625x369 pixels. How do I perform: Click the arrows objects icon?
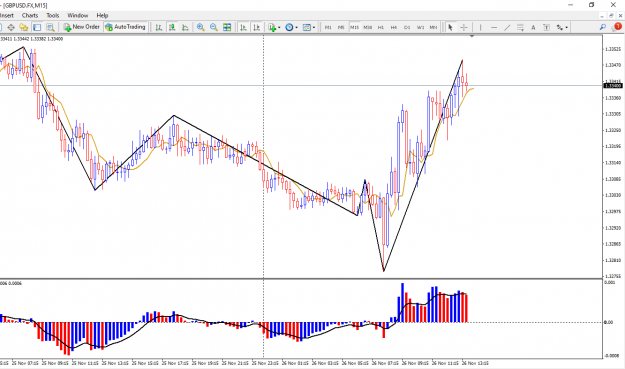[x=560, y=27]
